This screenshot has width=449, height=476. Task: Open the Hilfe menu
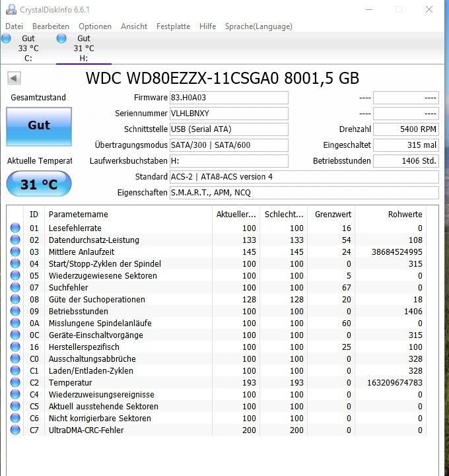pos(207,26)
